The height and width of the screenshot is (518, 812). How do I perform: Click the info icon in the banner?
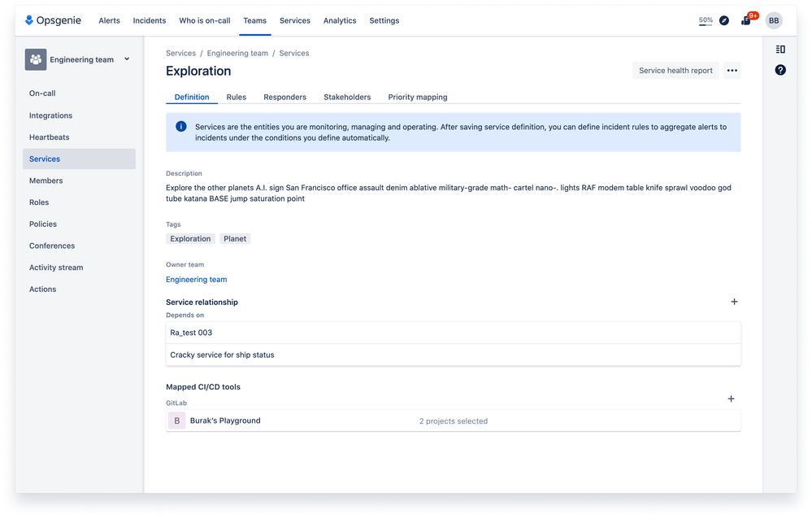pyautogui.click(x=180, y=126)
